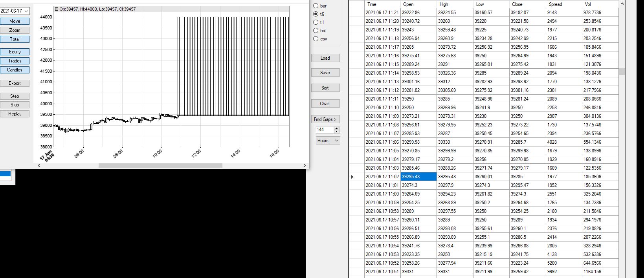Click the Export button
Viewport: 644px width, 278px height.
(x=15, y=83)
